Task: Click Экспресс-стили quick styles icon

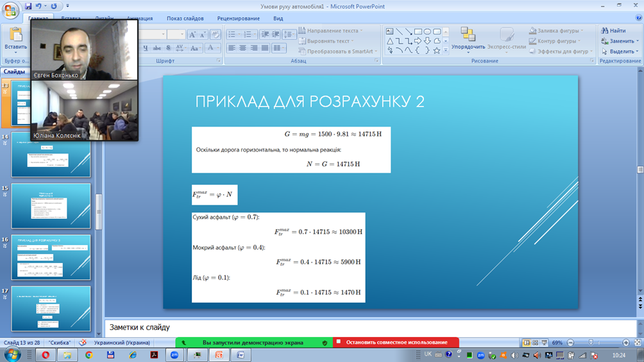Action: [507, 39]
